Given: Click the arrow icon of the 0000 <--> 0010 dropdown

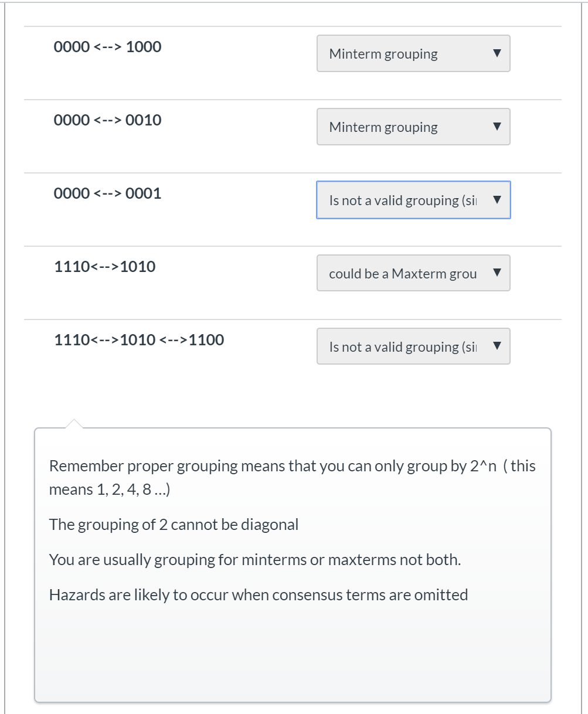Looking at the screenshot, I should point(497,127).
